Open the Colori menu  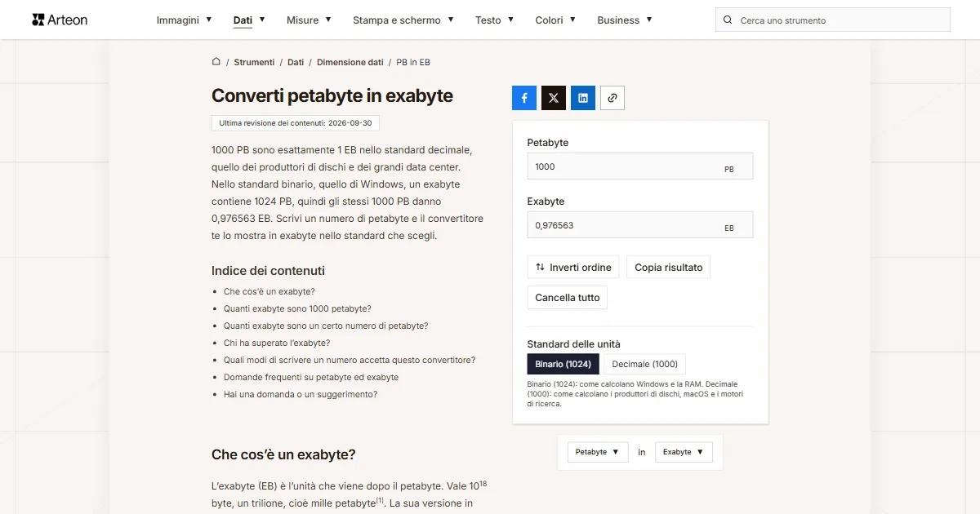pos(555,20)
